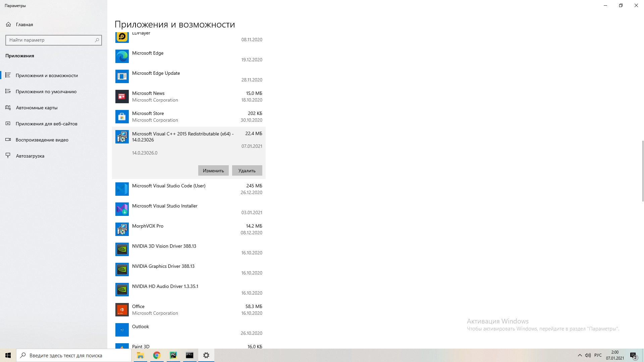644x362 pixels.
Task: Click the 245 МБ size value
Action: coord(254,186)
